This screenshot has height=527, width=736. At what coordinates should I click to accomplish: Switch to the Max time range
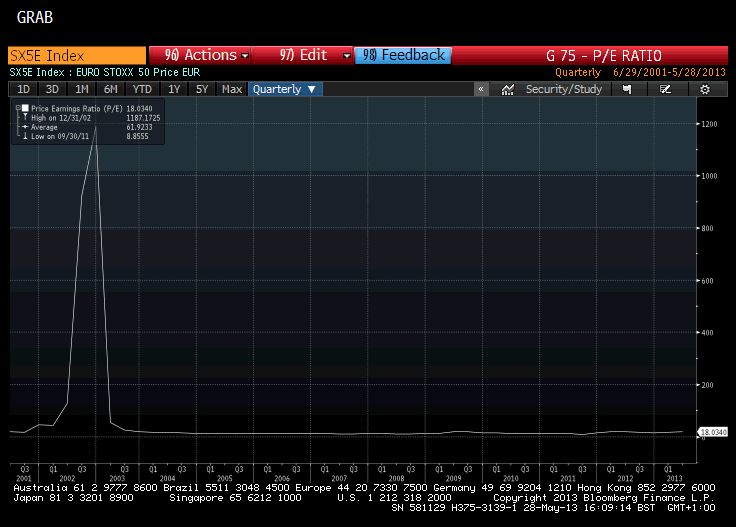point(232,89)
